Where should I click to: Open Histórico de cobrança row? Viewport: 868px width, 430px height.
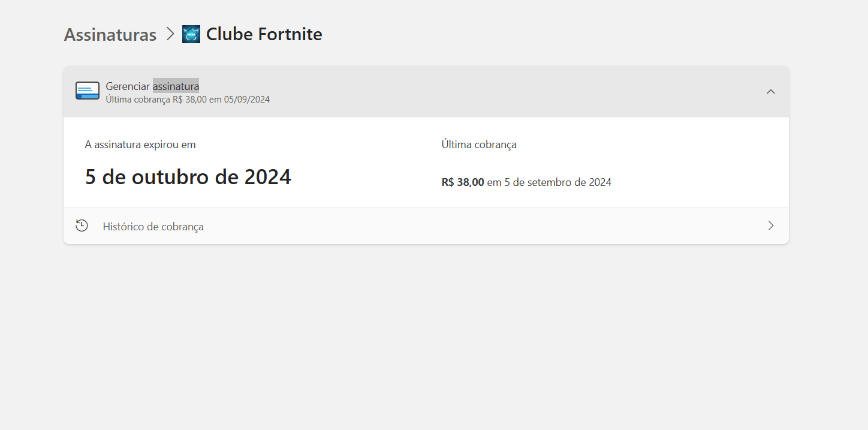tap(426, 226)
